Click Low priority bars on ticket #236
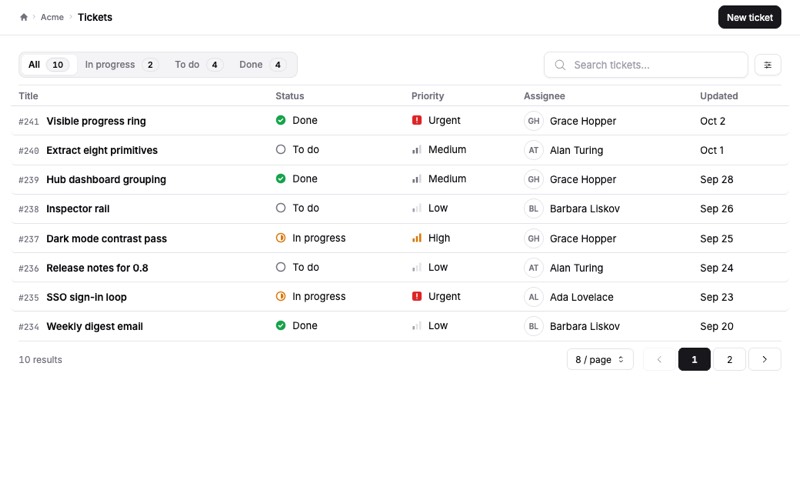 pyautogui.click(x=417, y=267)
